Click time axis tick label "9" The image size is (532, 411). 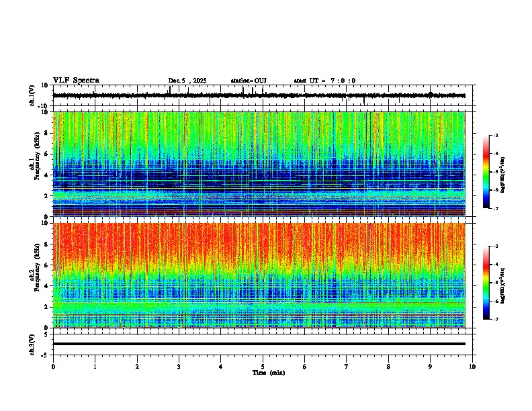[x=430, y=367]
